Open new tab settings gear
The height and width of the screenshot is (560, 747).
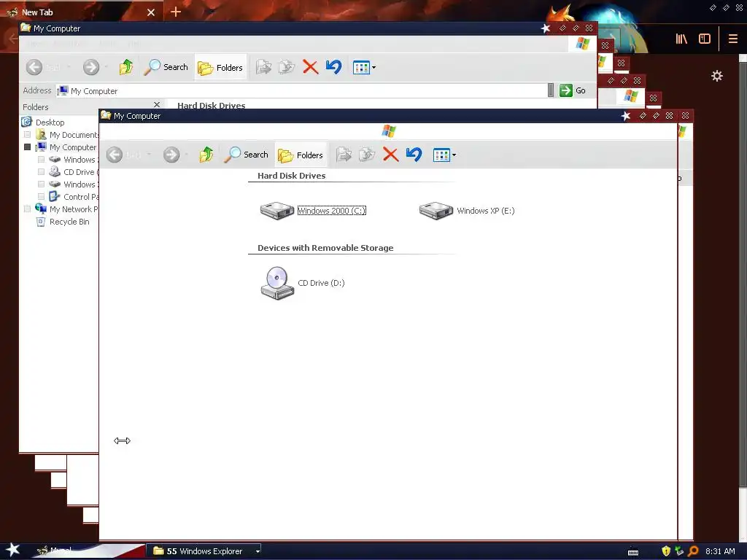[x=717, y=76]
